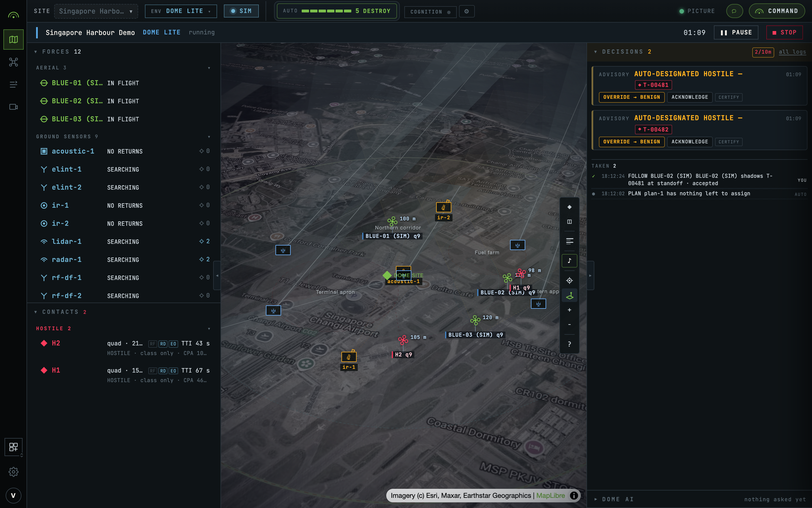Viewport: 812px width, 508px height.
Task: Collapse the GROUND SENSORS group
Action: click(209, 137)
